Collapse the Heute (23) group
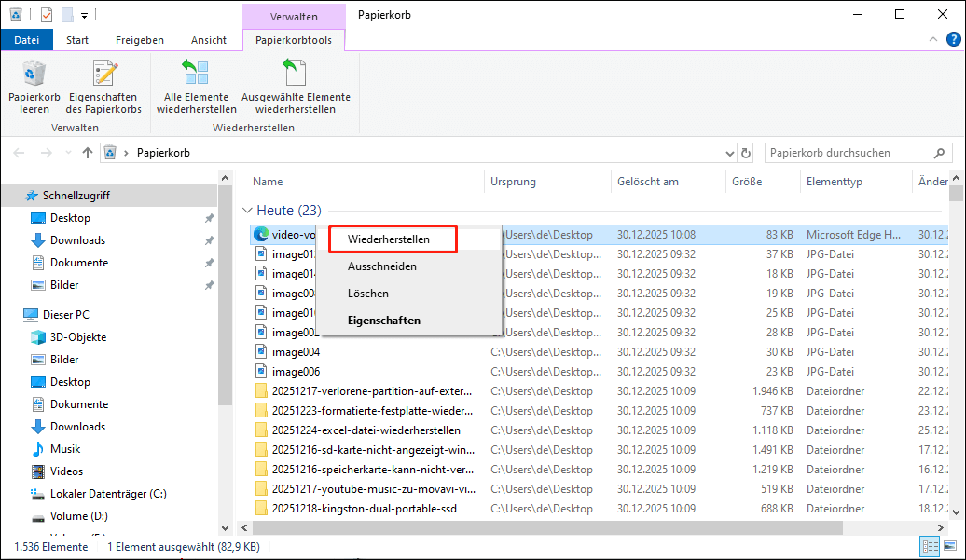The image size is (966, 560). pyautogui.click(x=248, y=211)
